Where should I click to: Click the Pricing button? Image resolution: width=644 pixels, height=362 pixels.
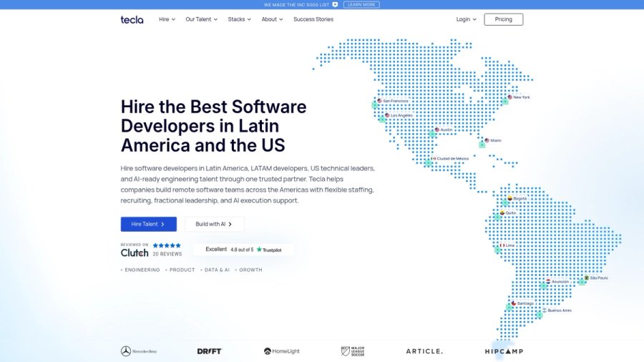[504, 19]
